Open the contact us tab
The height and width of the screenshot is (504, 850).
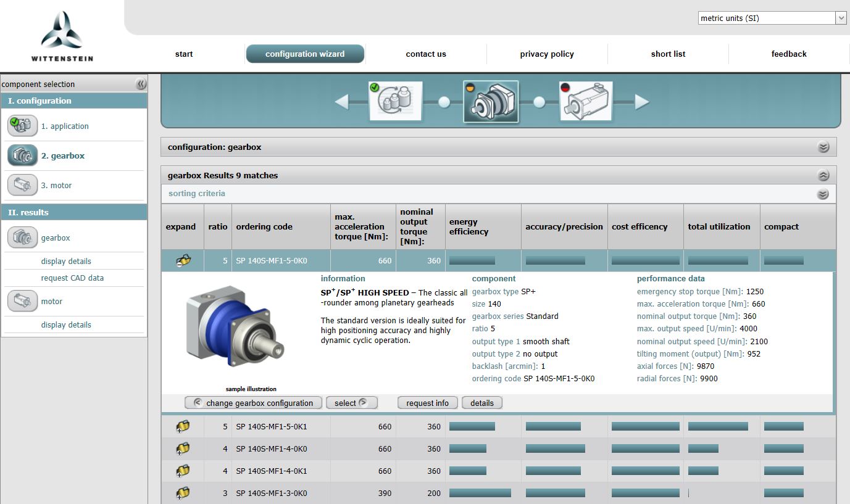[425, 54]
